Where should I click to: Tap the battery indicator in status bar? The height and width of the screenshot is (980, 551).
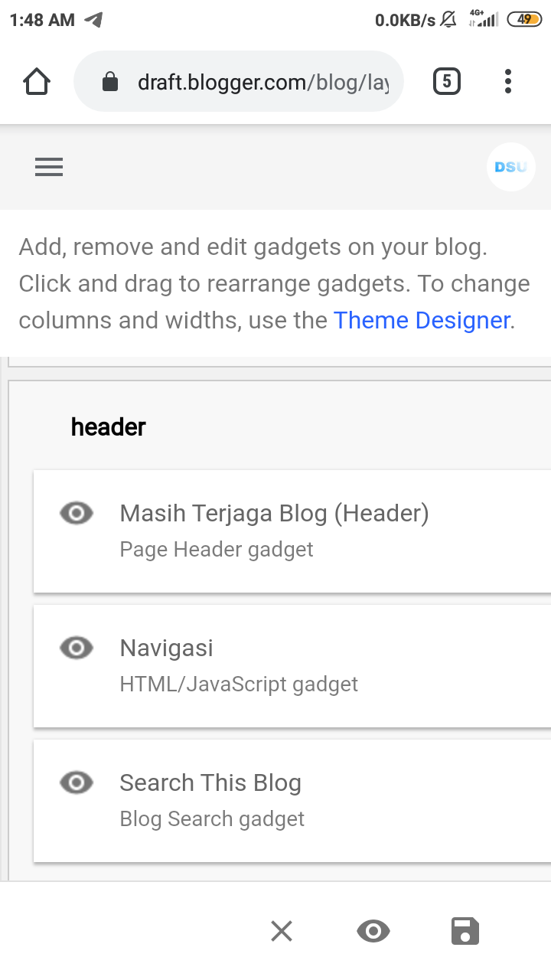[524, 20]
